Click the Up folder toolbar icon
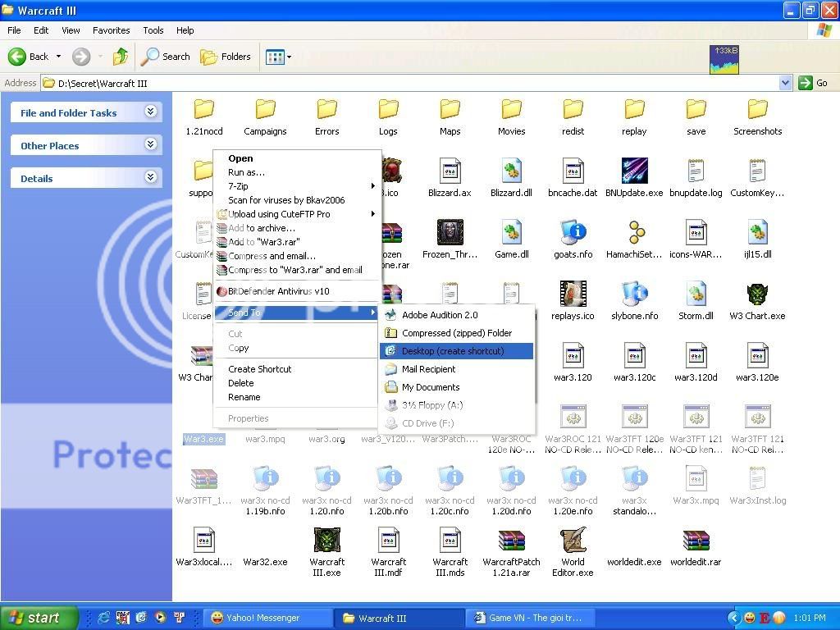 point(121,57)
